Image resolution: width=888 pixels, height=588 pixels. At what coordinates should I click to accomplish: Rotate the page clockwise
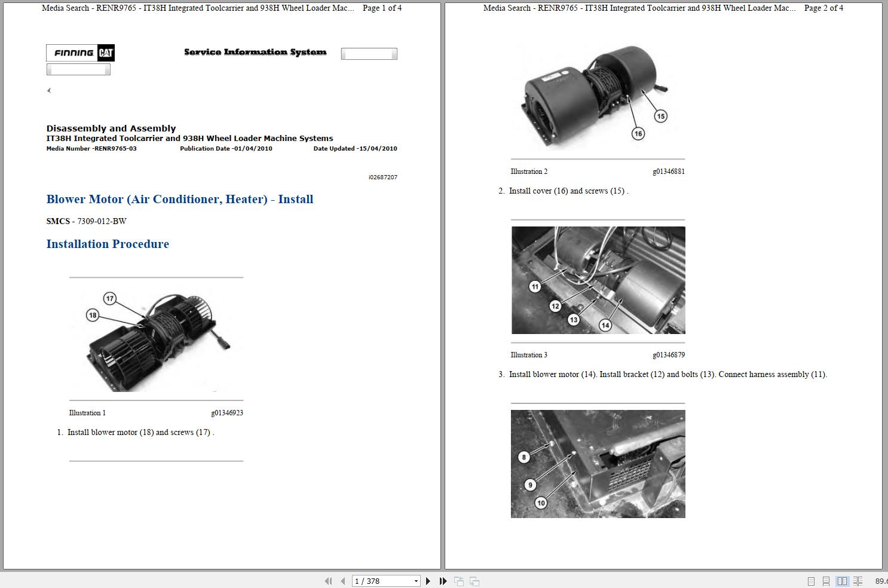point(474,580)
